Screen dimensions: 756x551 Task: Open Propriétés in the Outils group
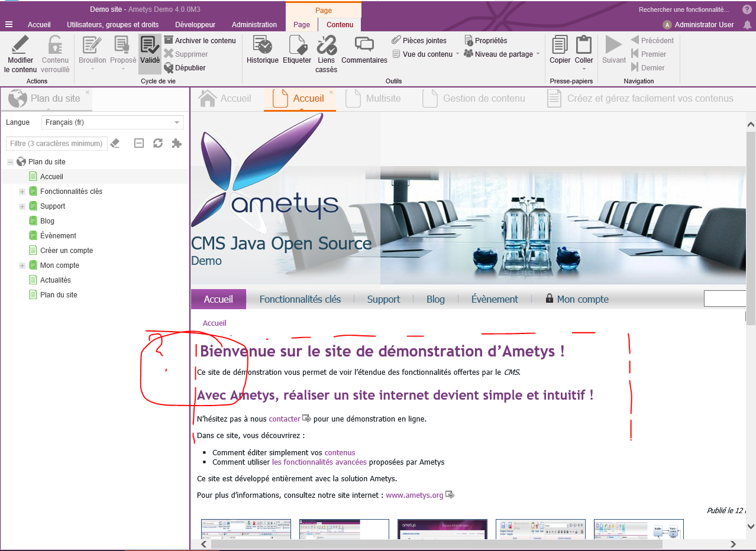[486, 40]
